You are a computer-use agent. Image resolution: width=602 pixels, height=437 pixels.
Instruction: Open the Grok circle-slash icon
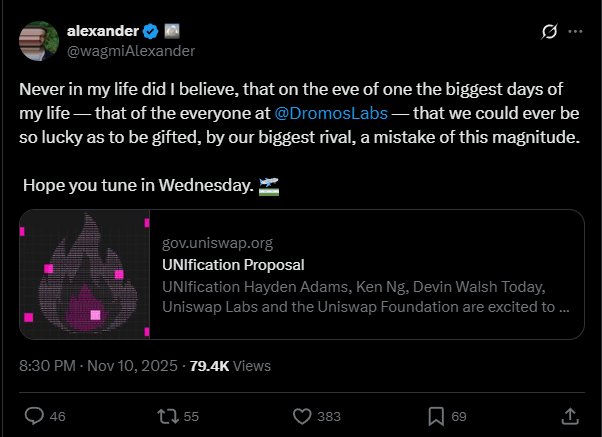point(548,31)
